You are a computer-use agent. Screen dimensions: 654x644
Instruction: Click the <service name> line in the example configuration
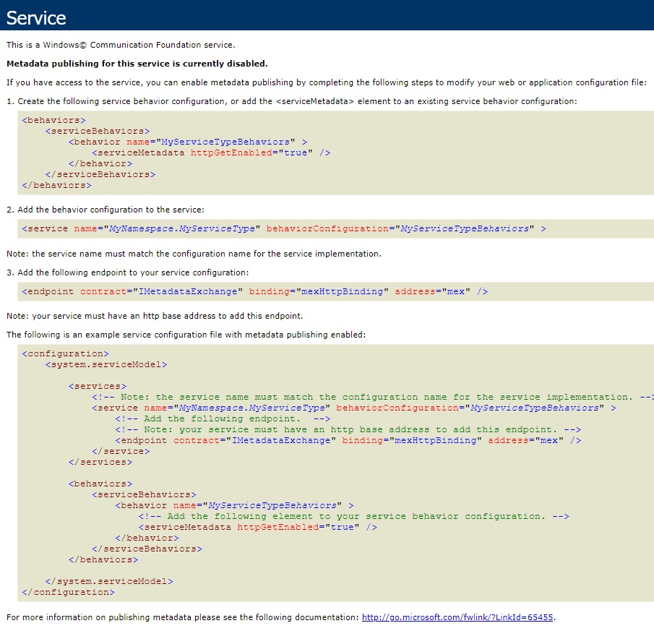tap(354, 408)
